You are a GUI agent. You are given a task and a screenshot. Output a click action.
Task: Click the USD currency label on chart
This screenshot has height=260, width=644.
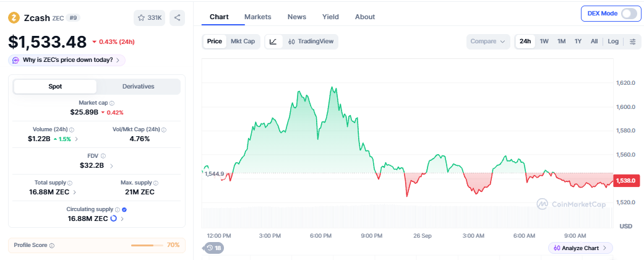(x=626, y=227)
